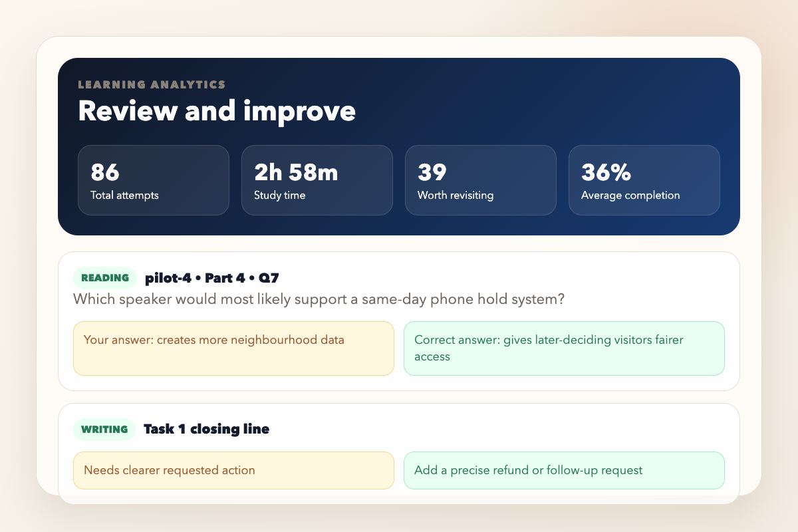798x532 pixels.
Task: Click the '36%' value
Action: (606, 172)
